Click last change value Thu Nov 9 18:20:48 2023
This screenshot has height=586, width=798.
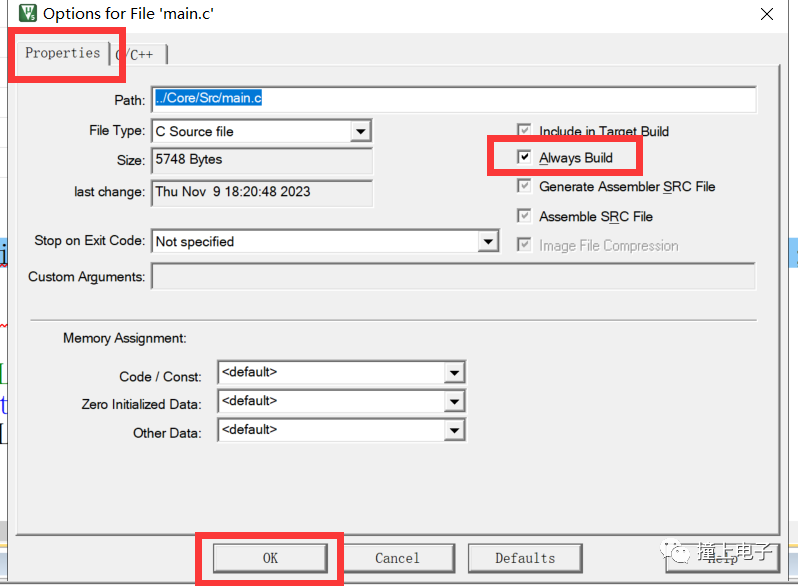(262, 192)
